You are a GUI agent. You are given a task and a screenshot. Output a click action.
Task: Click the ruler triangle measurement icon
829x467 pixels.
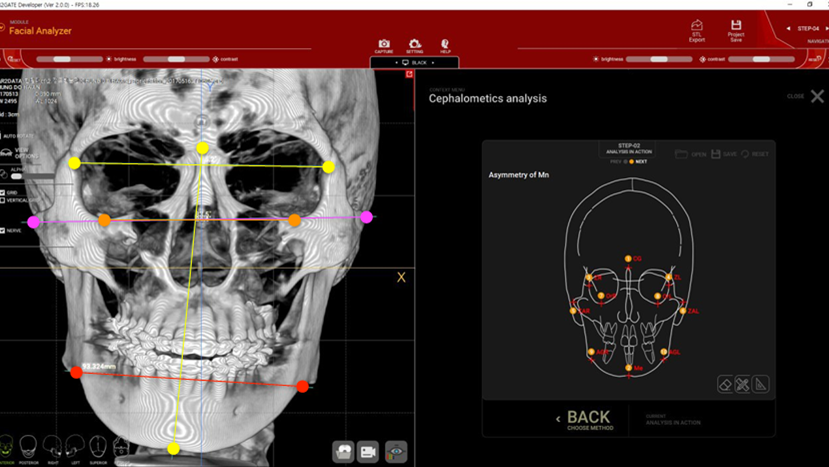pyautogui.click(x=760, y=384)
